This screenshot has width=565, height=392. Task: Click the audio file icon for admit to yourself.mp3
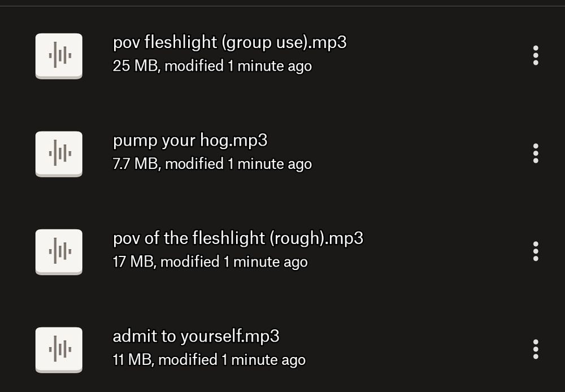click(59, 350)
